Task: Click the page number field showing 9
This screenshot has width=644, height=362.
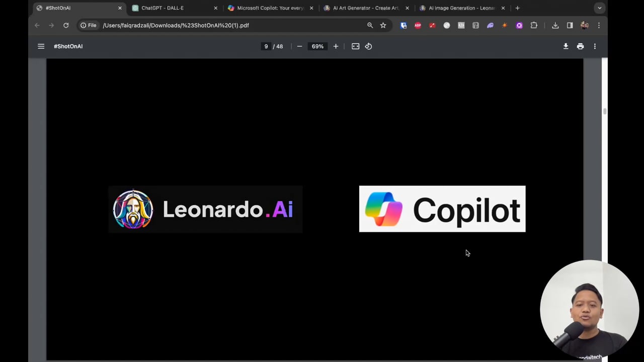Action: point(266,46)
